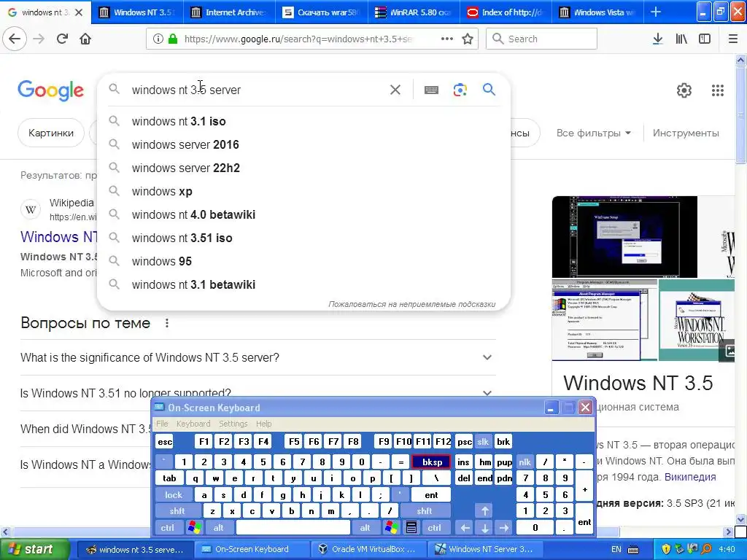Open a new tab with plus icon
This screenshot has width=747, height=560.
[x=656, y=12]
